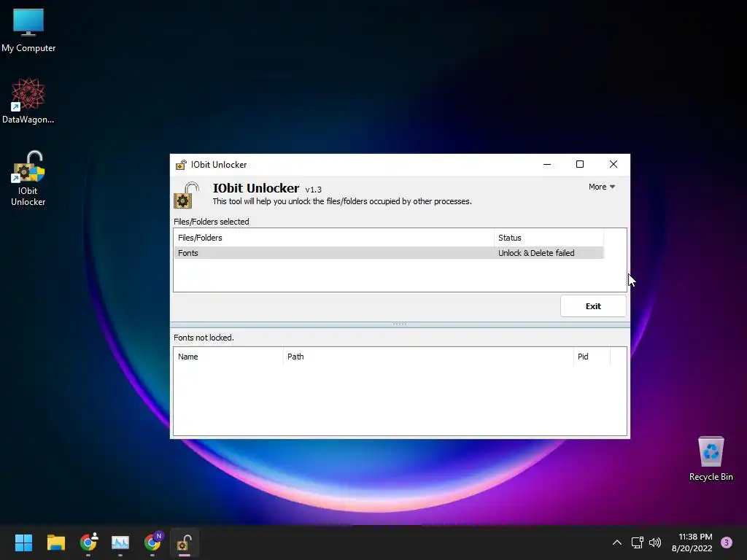Click the Pid column header
The height and width of the screenshot is (560, 747).
(592, 357)
